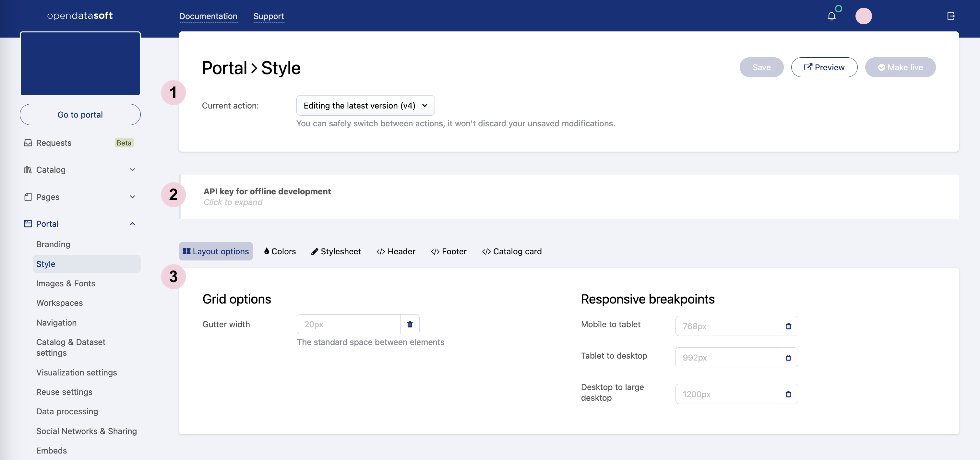Viewport: 980px width, 460px height.
Task: Expand API key for offline development
Action: (x=267, y=197)
